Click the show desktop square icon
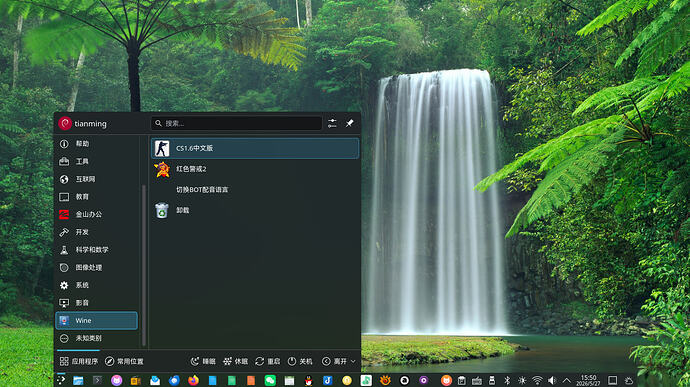The image size is (690, 387). point(613,380)
